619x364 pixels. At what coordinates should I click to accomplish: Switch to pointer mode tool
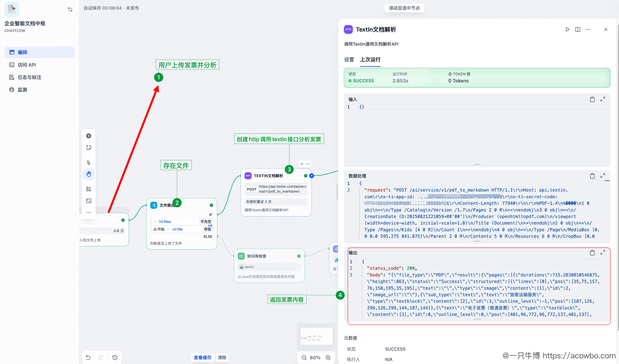[x=89, y=163]
